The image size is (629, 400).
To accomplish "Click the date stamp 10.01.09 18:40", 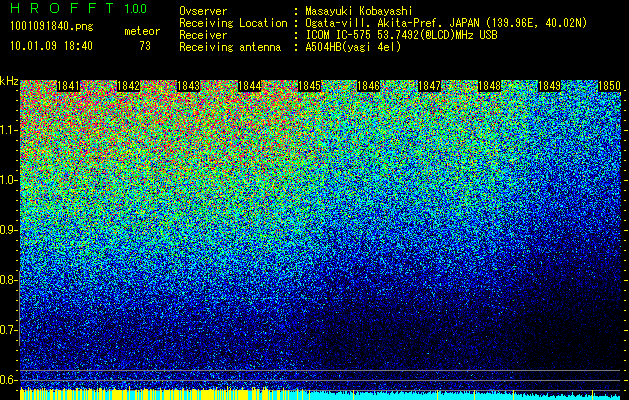I will point(51,46).
